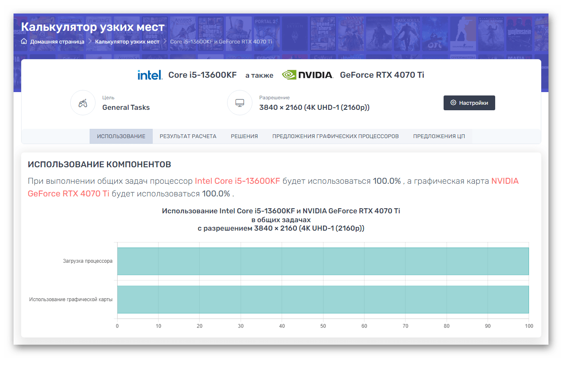Click the home icon in breadcrumb
The height and width of the screenshot is (392, 562).
[24, 41]
